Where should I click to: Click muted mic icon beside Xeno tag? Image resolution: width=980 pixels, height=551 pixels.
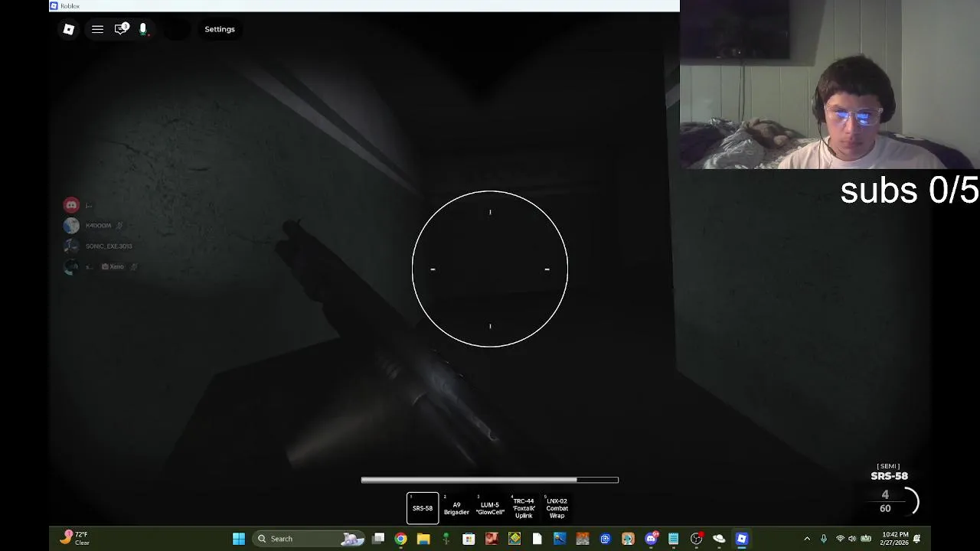[134, 266]
